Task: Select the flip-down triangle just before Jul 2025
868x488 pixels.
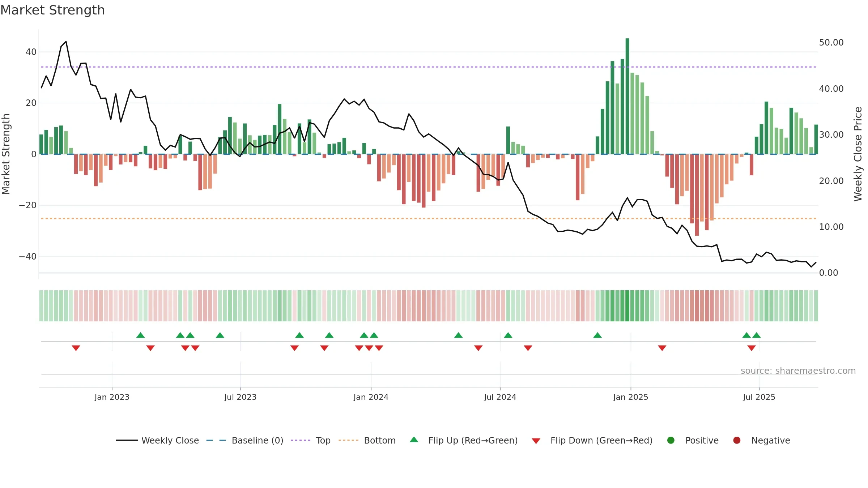Action: (x=752, y=348)
